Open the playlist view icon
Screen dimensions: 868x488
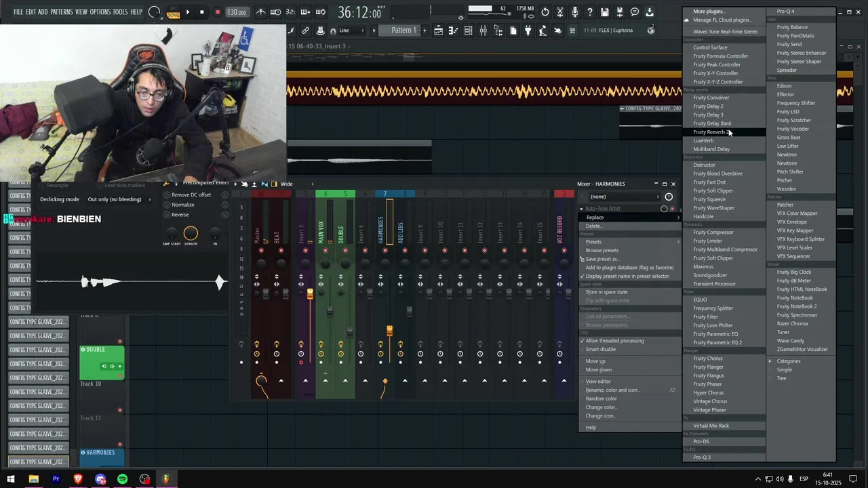[x=438, y=30]
